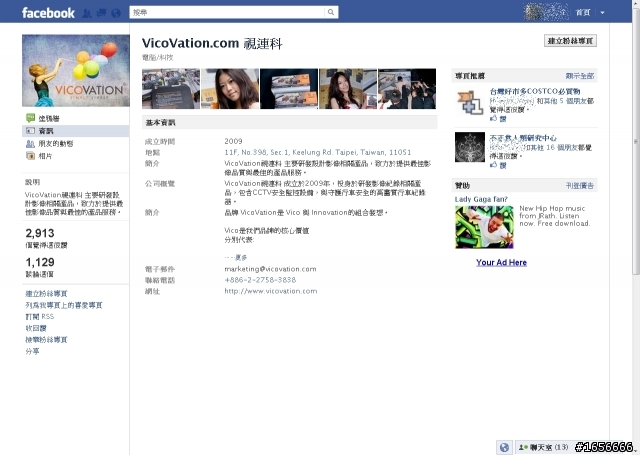Click the facebook logo in header

48,13
